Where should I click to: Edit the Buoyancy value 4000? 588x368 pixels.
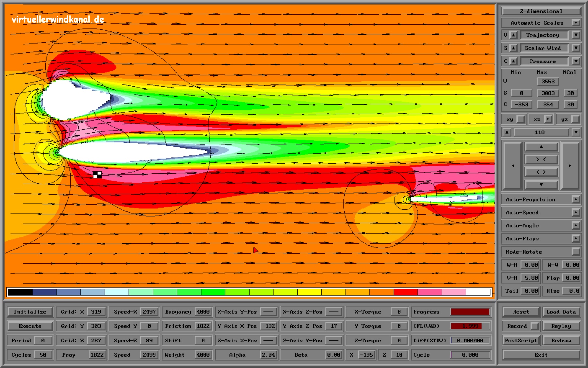click(x=203, y=312)
